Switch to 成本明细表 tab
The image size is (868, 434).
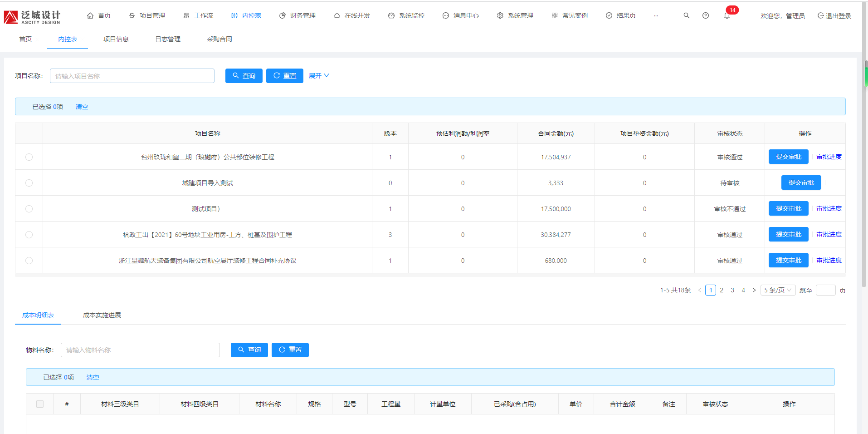pos(38,315)
